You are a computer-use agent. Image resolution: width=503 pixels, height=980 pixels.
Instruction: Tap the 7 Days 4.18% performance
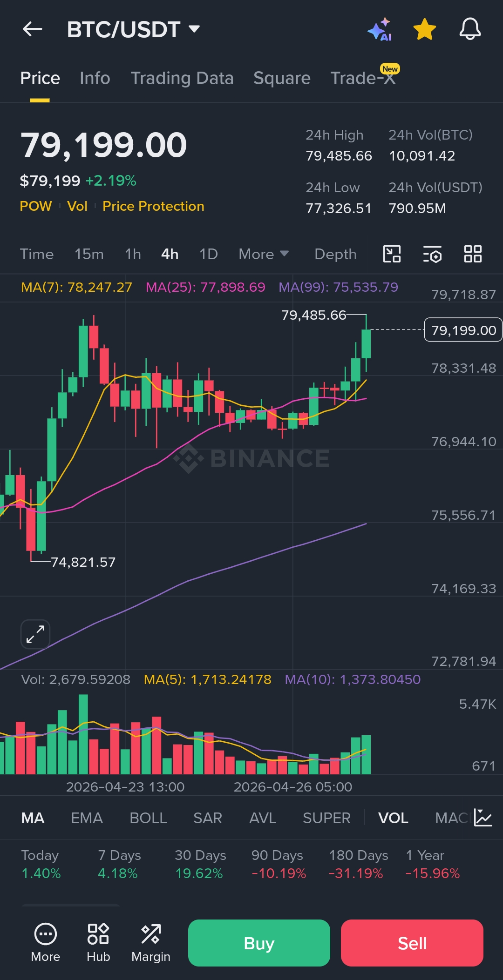[119, 864]
